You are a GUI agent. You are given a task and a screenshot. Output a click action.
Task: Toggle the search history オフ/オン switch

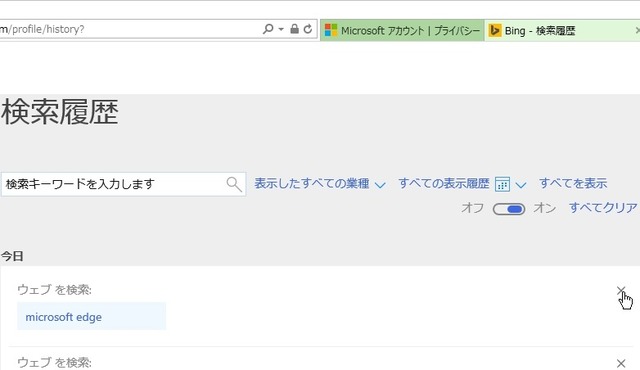[x=509, y=209]
